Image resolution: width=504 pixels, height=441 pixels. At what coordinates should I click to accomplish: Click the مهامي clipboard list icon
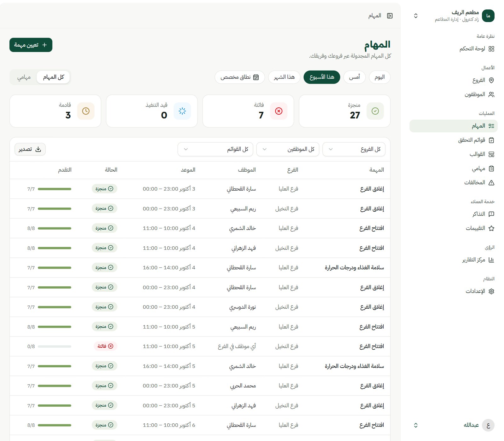491,169
